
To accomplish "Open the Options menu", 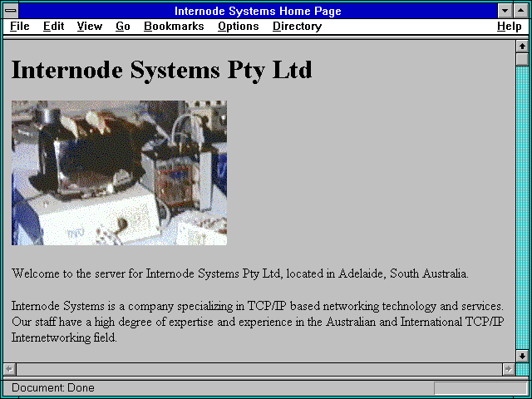I will point(239,27).
